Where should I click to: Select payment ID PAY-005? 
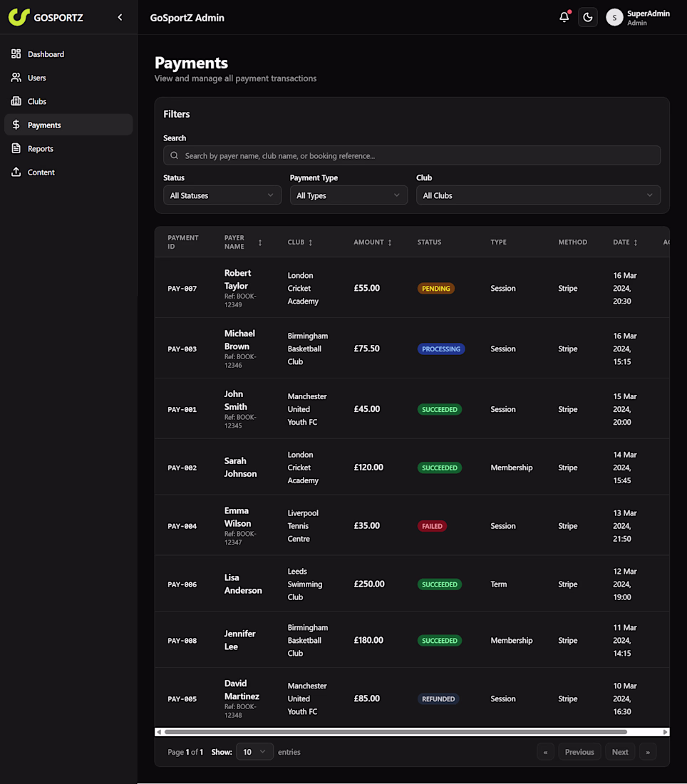[x=182, y=699]
